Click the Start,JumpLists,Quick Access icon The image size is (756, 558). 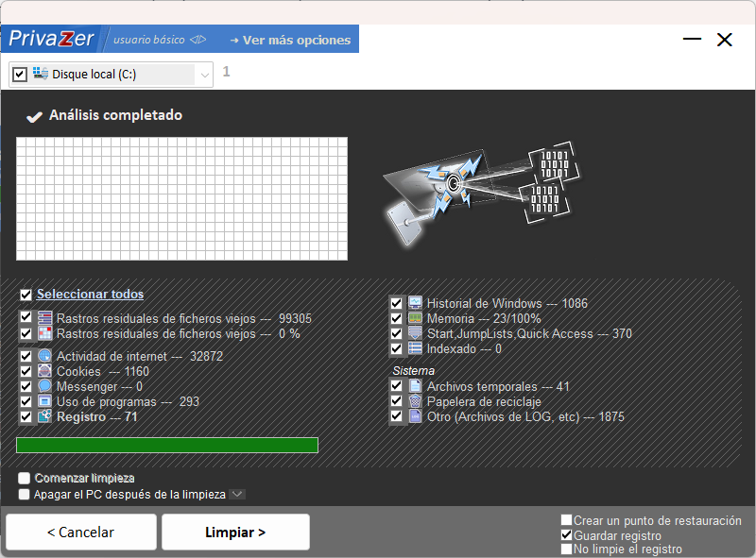(x=415, y=333)
